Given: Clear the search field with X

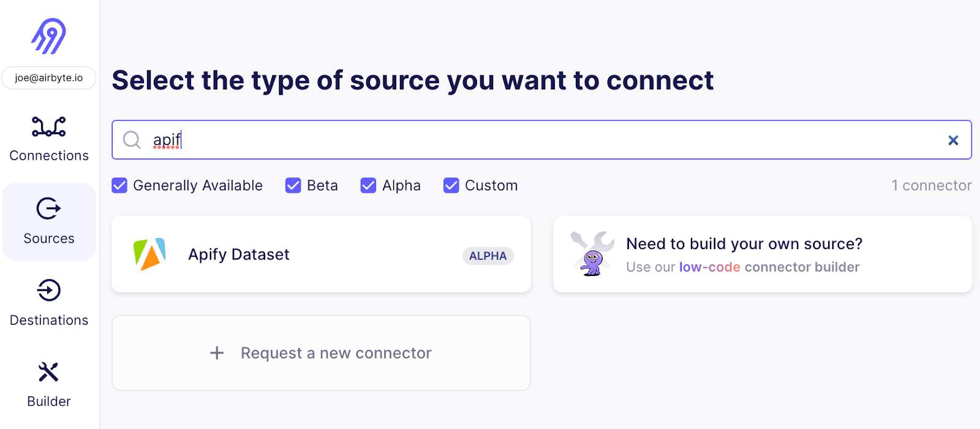Looking at the screenshot, I should point(953,140).
